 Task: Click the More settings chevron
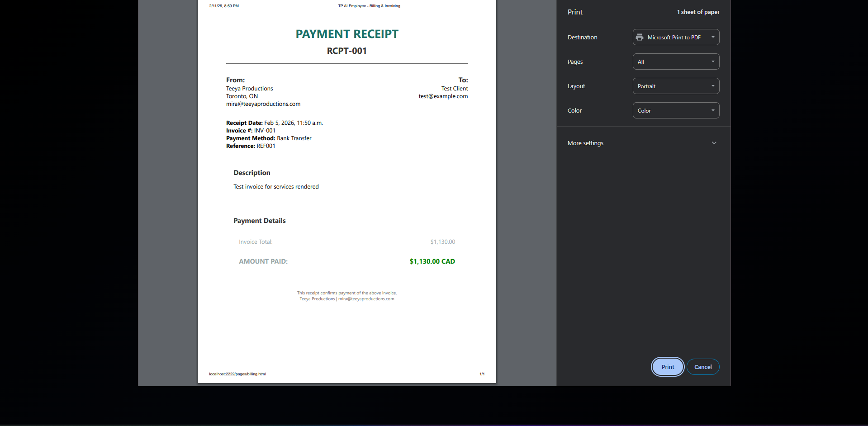point(714,143)
